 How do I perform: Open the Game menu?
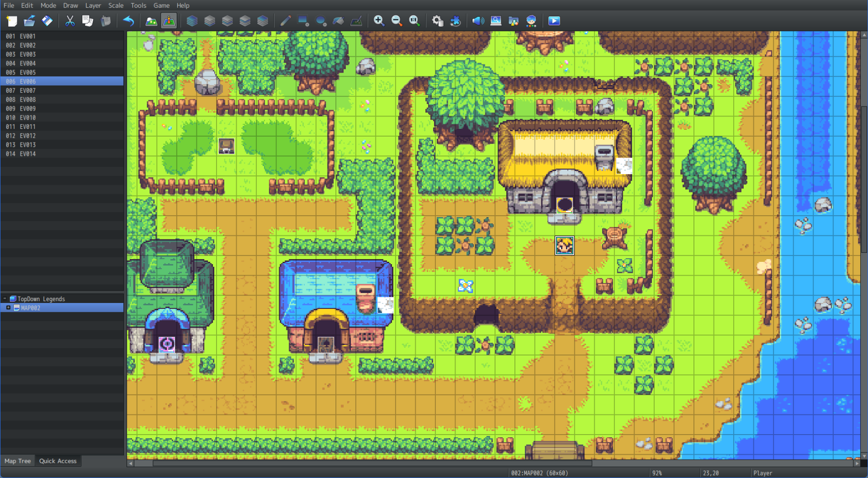(161, 5)
